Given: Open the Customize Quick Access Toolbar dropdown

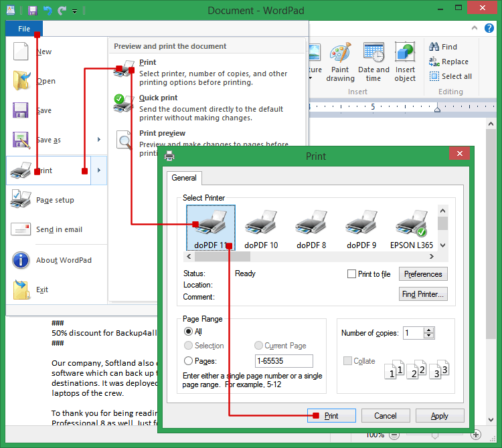Looking at the screenshot, I should 74,11.
